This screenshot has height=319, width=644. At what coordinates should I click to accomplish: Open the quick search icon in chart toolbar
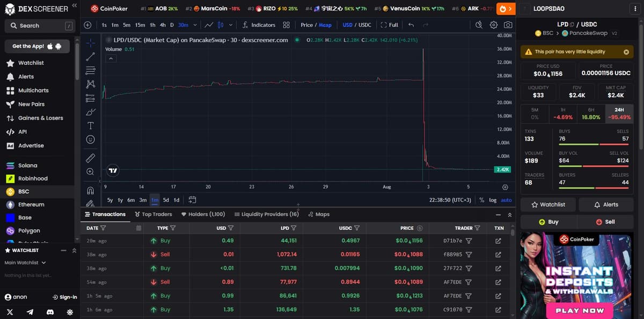479,25
